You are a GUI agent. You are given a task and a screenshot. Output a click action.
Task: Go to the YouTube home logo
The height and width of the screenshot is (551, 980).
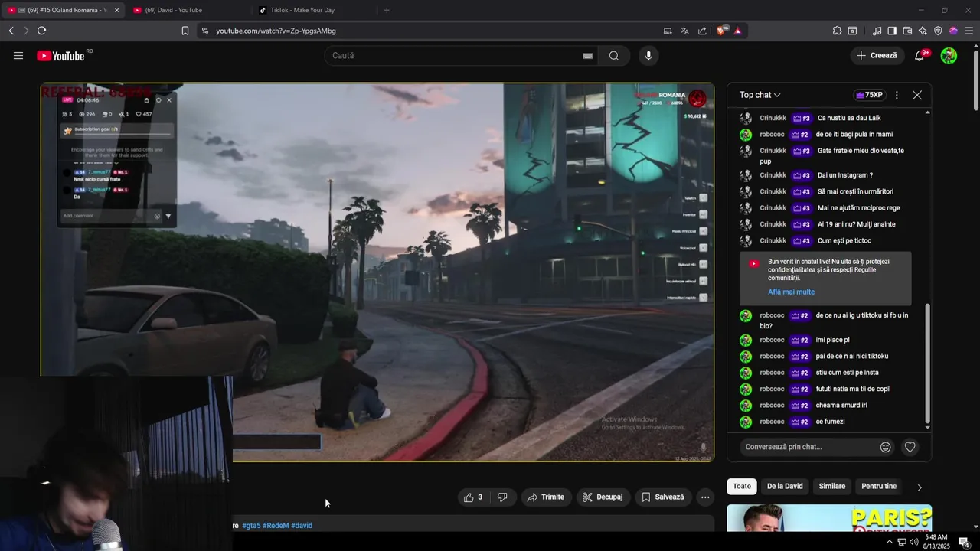[x=61, y=56]
